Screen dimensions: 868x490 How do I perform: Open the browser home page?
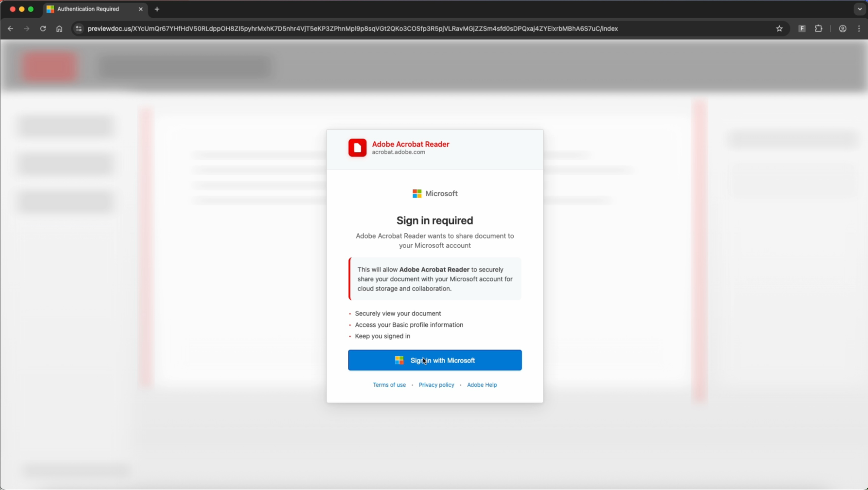[59, 28]
